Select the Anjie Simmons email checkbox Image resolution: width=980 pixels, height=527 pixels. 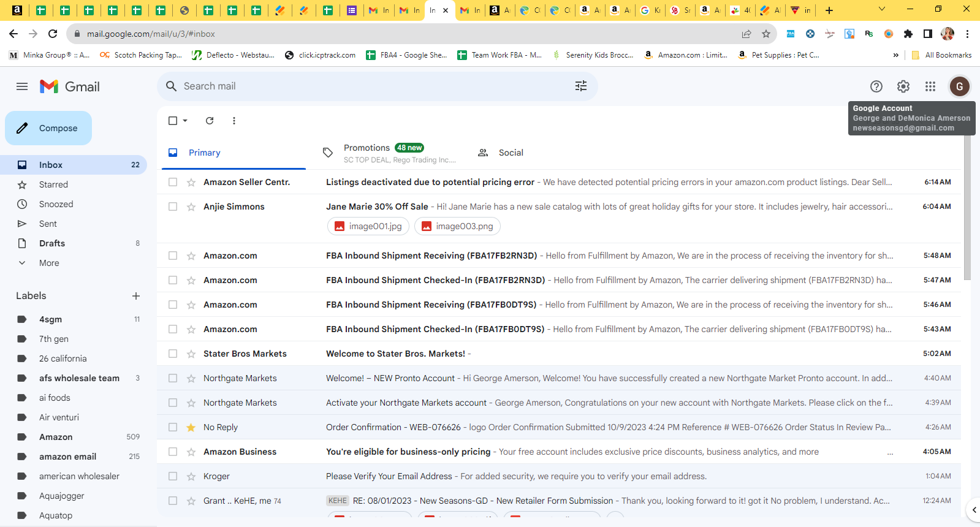173,207
